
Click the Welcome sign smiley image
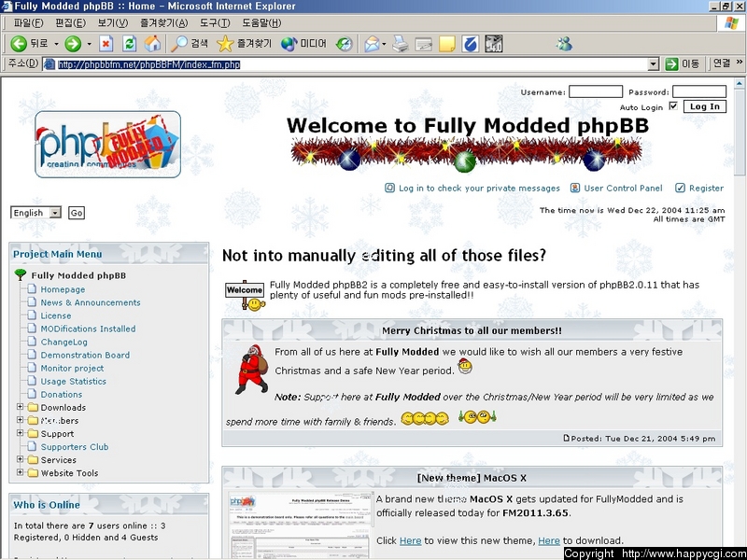click(x=245, y=296)
